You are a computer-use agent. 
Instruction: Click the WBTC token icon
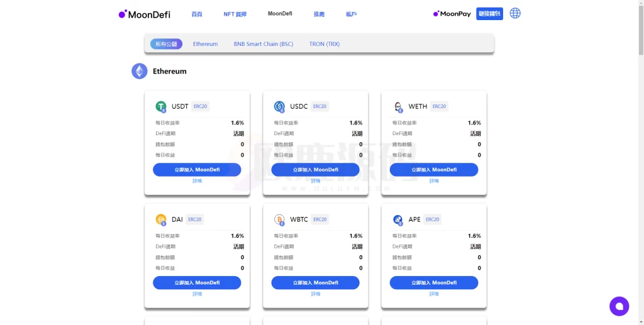click(280, 219)
